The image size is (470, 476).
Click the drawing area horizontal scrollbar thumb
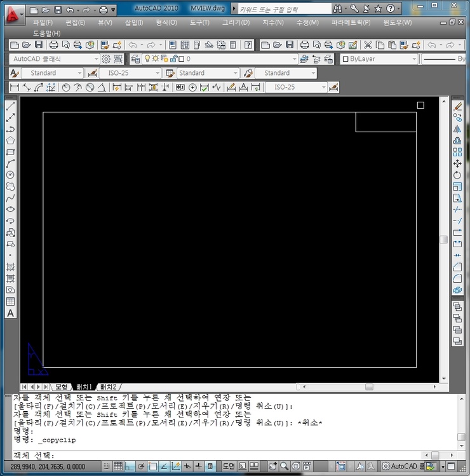pos(369,387)
